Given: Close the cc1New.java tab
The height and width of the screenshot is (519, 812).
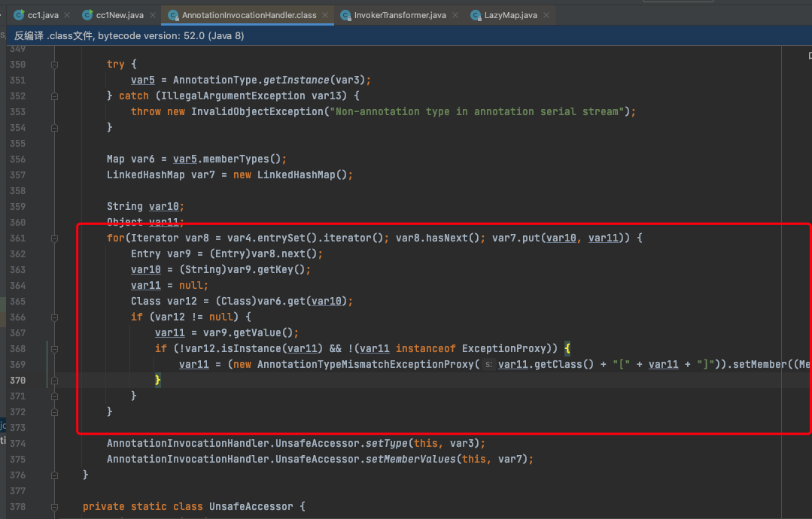Looking at the screenshot, I should pos(152,15).
